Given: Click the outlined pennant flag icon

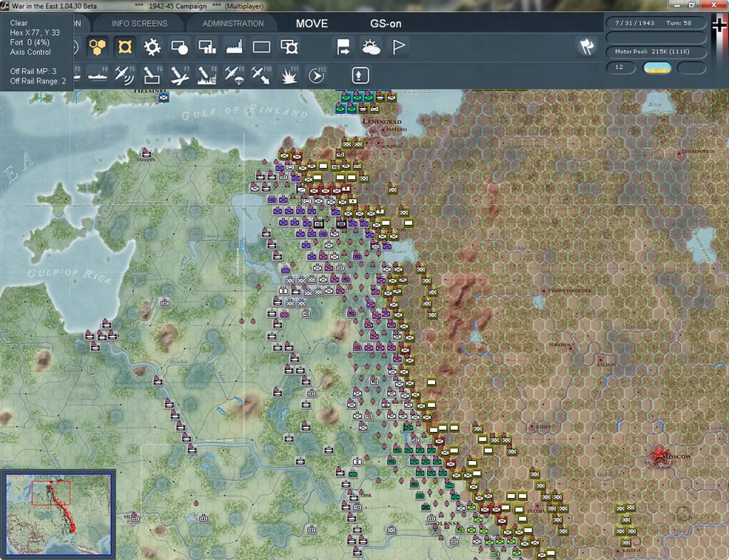Looking at the screenshot, I should click(x=399, y=47).
